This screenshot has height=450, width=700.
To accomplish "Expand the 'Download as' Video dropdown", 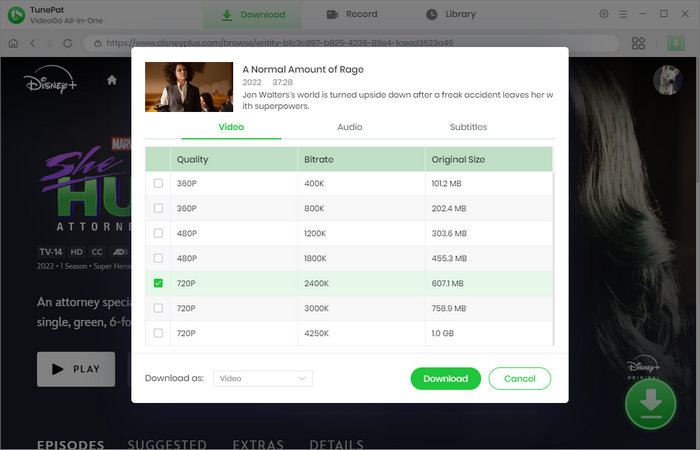I will (x=263, y=379).
